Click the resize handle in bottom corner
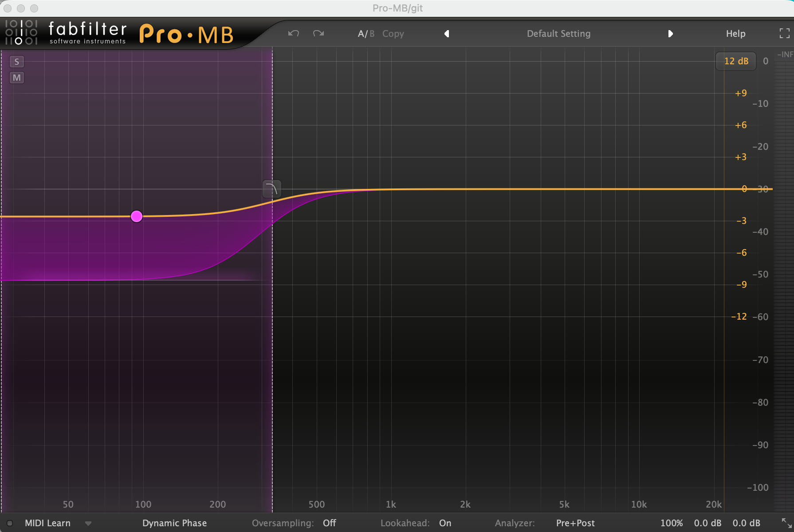The height and width of the screenshot is (532, 794). 786,523
